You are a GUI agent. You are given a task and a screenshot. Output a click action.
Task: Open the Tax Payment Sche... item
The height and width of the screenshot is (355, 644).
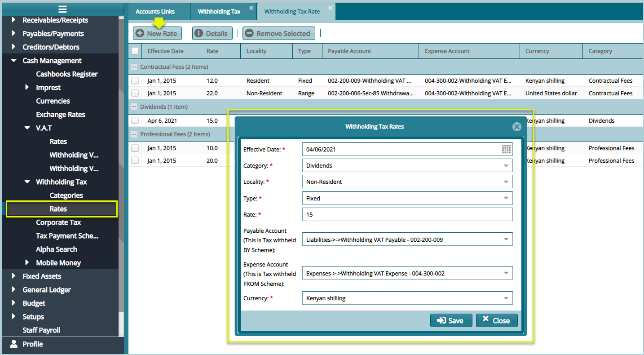[67, 236]
